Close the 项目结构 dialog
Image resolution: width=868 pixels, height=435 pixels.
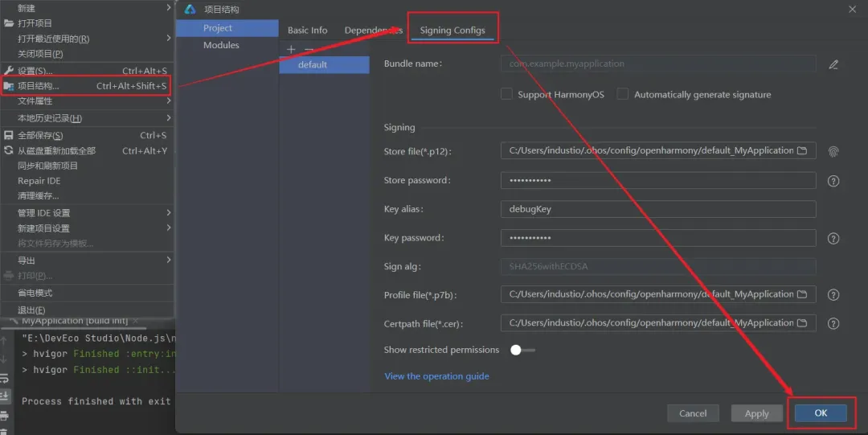pos(853,10)
